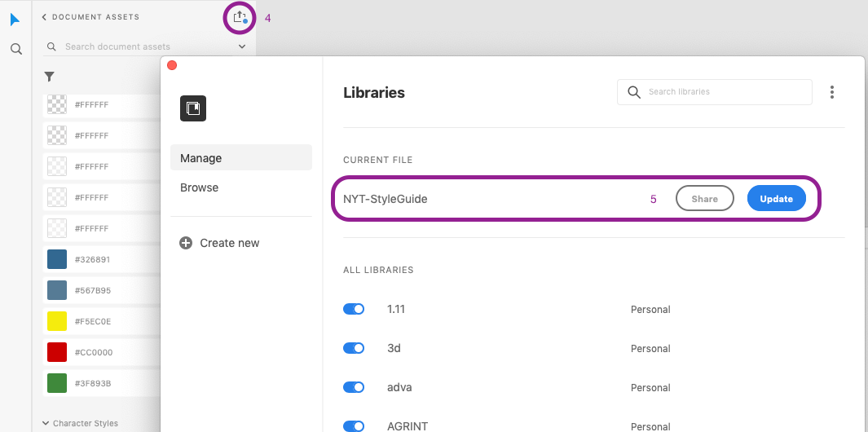This screenshot has width=868, height=432.
Task: Click the publish library share icon
Action: (x=239, y=17)
